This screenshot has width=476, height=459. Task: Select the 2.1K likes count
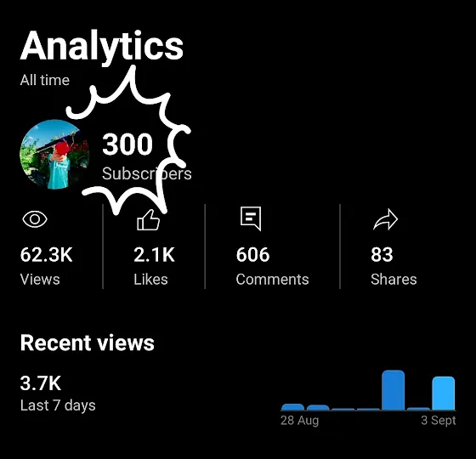154,254
